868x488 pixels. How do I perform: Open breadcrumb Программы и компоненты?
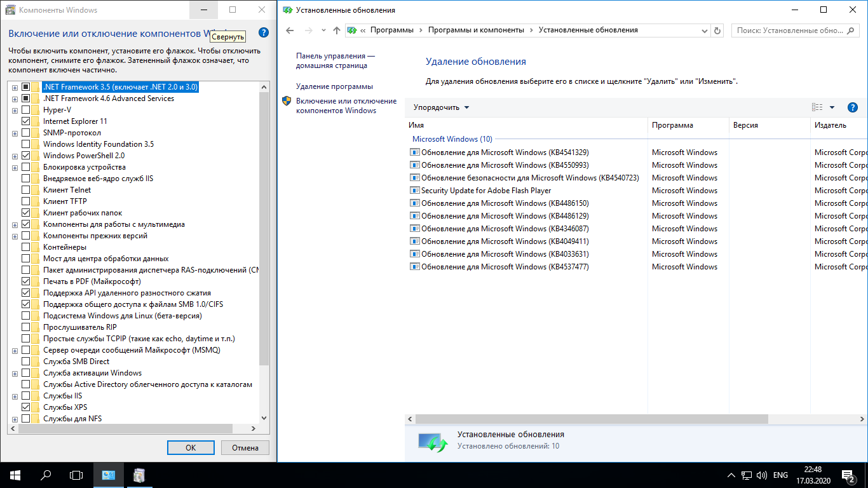476,30
